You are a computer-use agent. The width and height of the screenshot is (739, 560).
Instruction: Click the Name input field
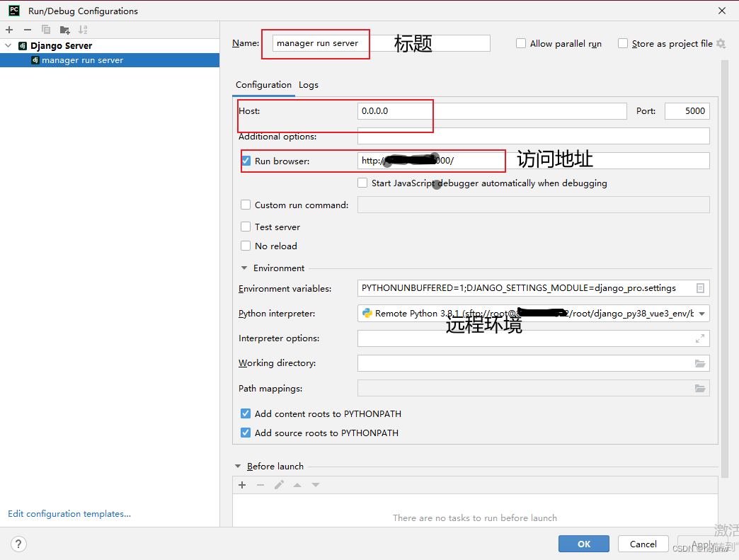[381, 43]
